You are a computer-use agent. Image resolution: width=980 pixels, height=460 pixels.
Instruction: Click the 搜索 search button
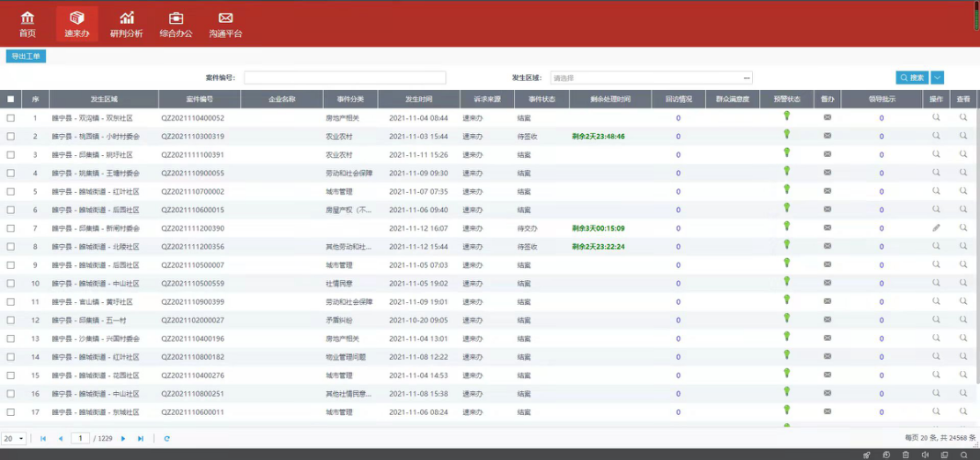pos(912,78)
